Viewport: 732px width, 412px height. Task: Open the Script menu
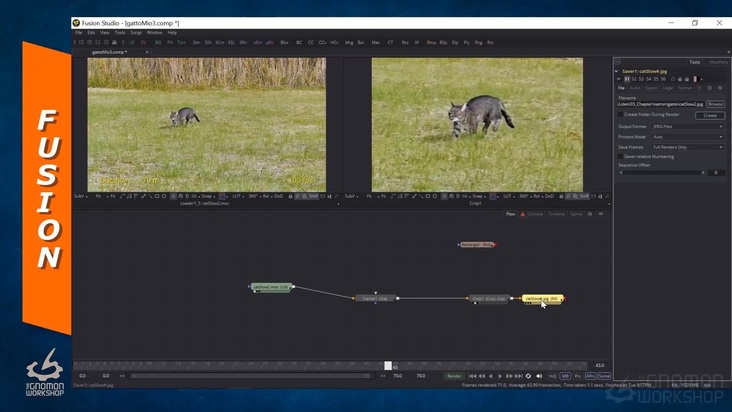[136, 33]
